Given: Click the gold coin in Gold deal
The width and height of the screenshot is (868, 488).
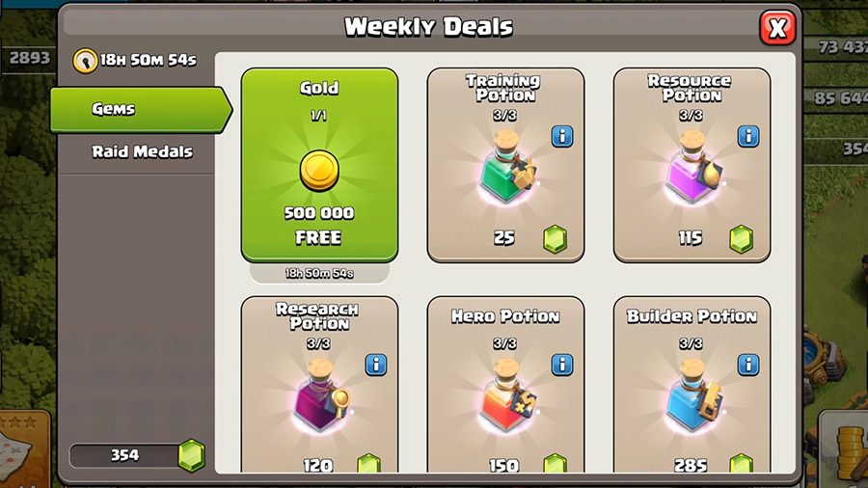Looking at the screenshot, I should 319,171.
